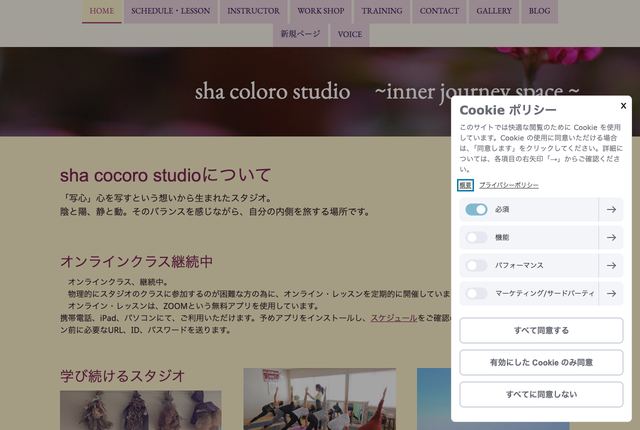Click the yoga class photo thumbnail
This screenshot has width=640, height=430.
[x=320, y=399]
